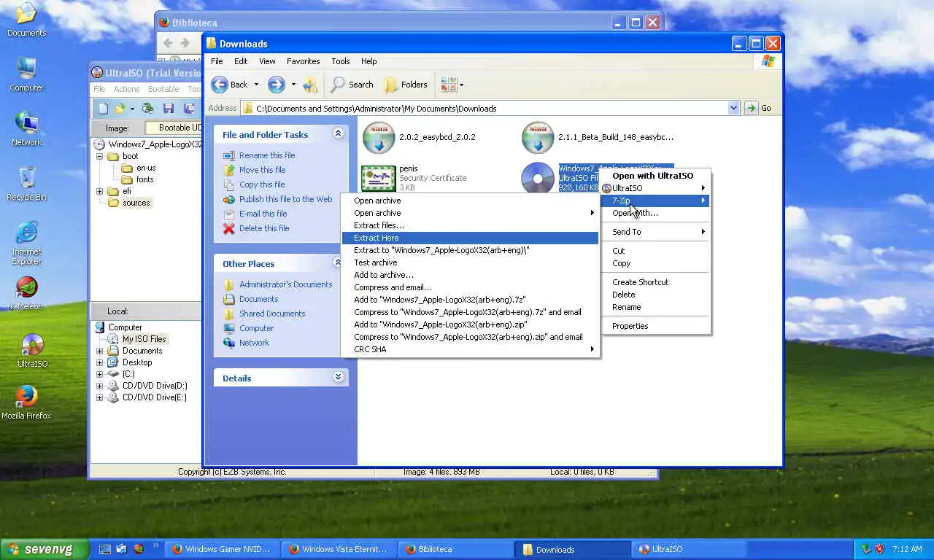The height and width of the screenshot is (560, 934).
Task: Select the sources folder in UltraISO tree
Action: 136,203
